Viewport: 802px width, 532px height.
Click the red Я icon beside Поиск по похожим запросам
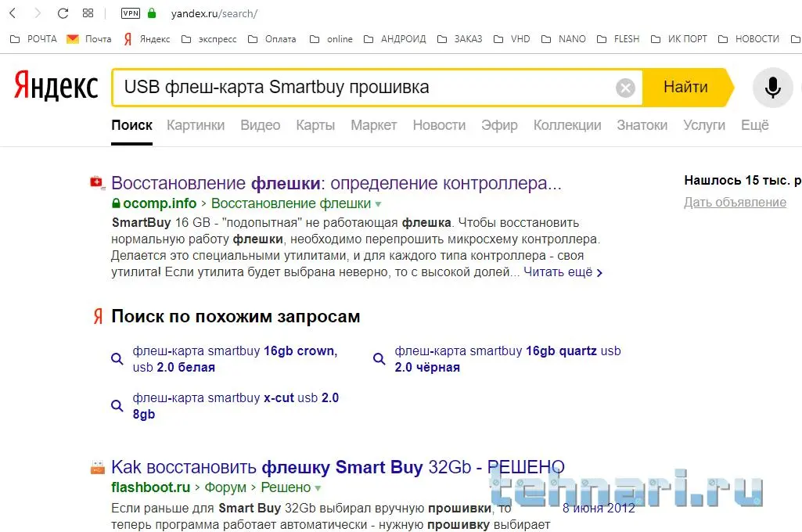tap(99, 317)
